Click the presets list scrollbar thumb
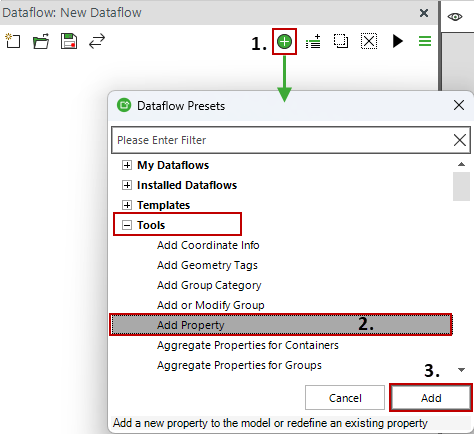This screenshot has width=474, height=434. point(461,186)
